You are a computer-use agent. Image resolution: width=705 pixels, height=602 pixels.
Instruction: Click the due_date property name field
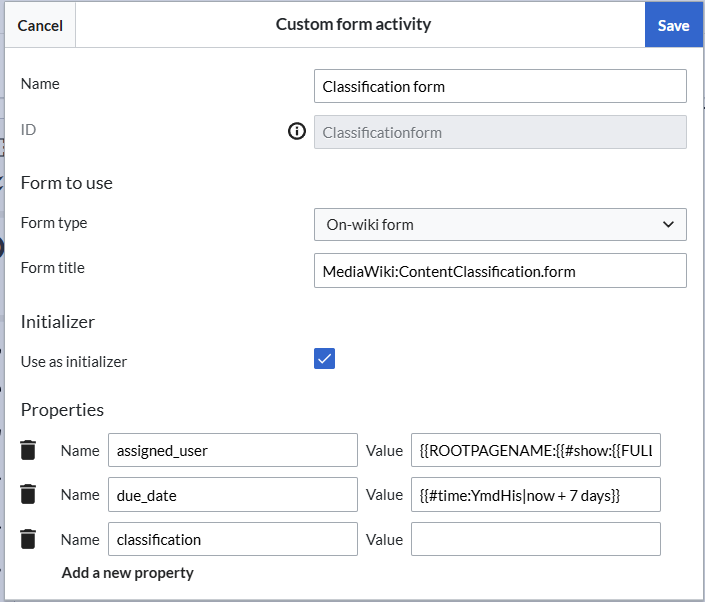click(232, 494)
